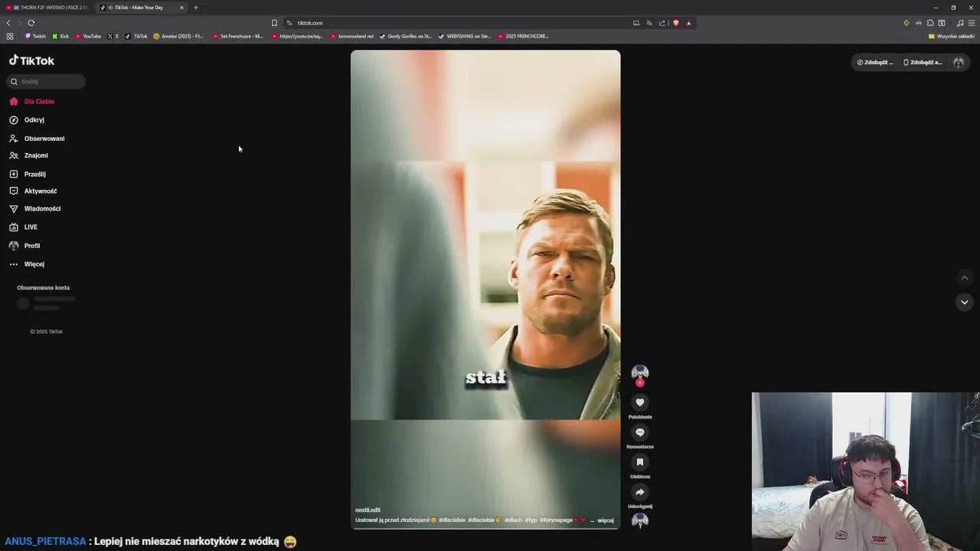Click the Zdobądź a... phone app button
This screenshot has width=980, height=551.
pos(923,62)
